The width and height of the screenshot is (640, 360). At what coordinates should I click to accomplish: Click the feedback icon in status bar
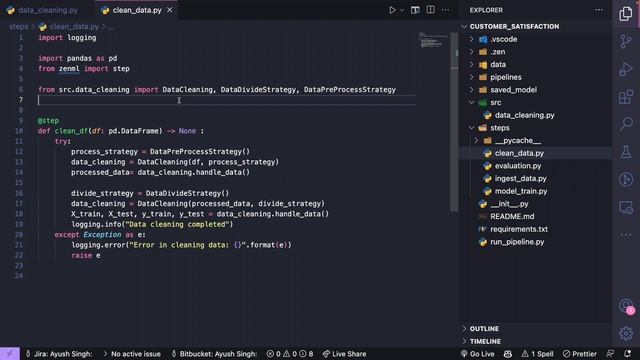coord(610,354)
